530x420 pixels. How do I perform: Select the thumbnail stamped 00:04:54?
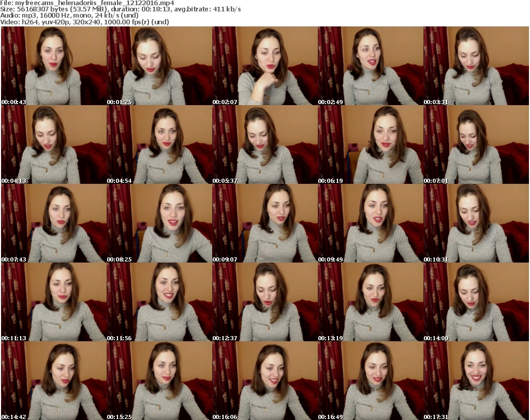[x=159, y=144]
